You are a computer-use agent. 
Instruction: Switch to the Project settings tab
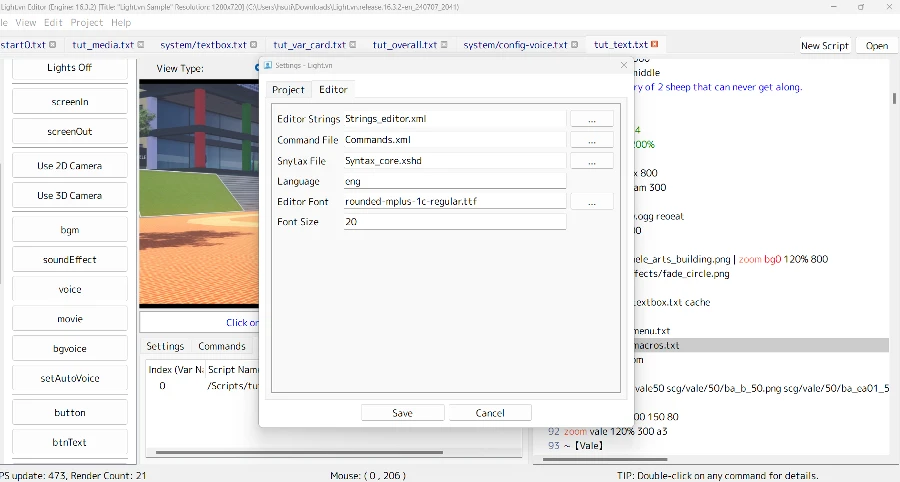point(288,90)
